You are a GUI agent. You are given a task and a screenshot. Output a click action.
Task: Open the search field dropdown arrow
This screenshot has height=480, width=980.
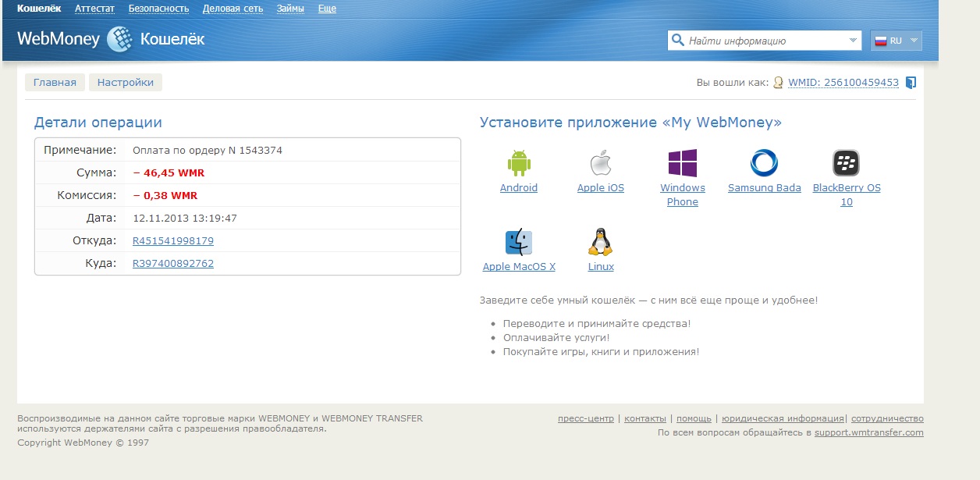click(x=853, y=41)
